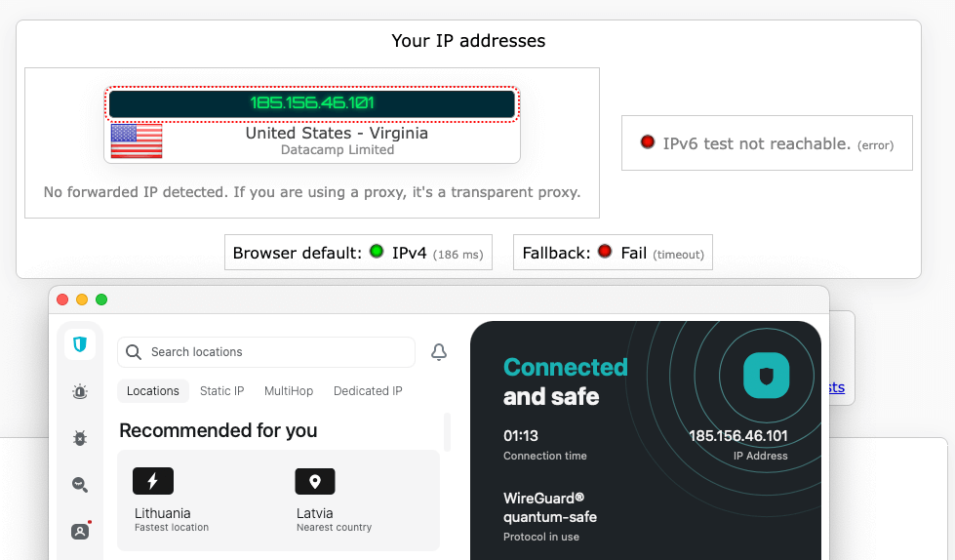955x560 pixels.
Task: Click the teal shield connection button
Action: pos(766,376)
